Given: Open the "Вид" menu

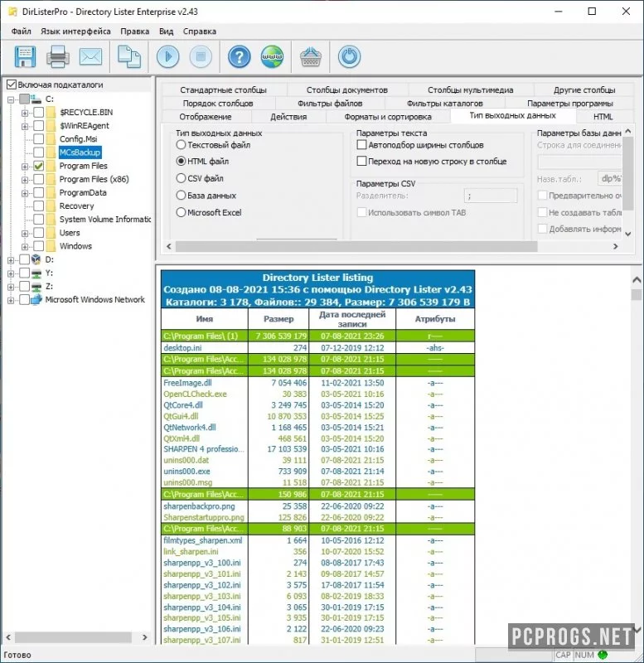Looking at the screenshot, I should pos(166,31).
